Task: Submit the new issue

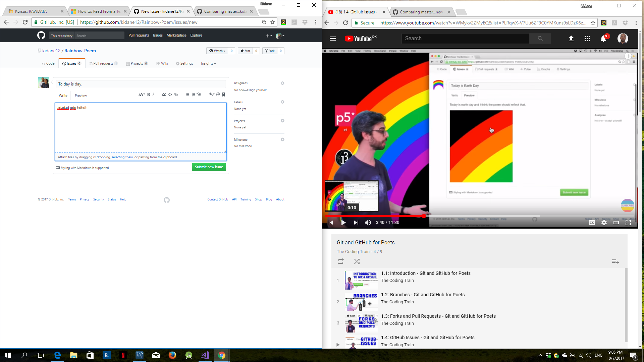Action: [209, 167]
